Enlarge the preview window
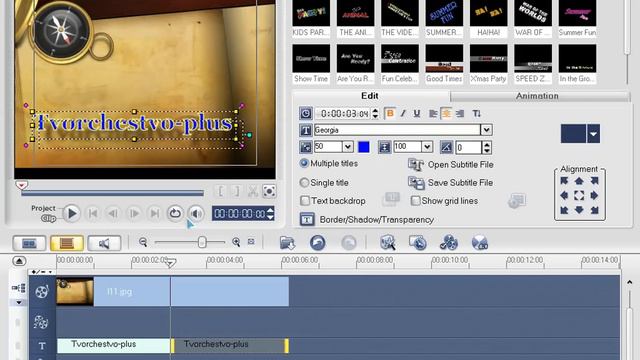Screen dimensions: 640x360 pos(269,191)
